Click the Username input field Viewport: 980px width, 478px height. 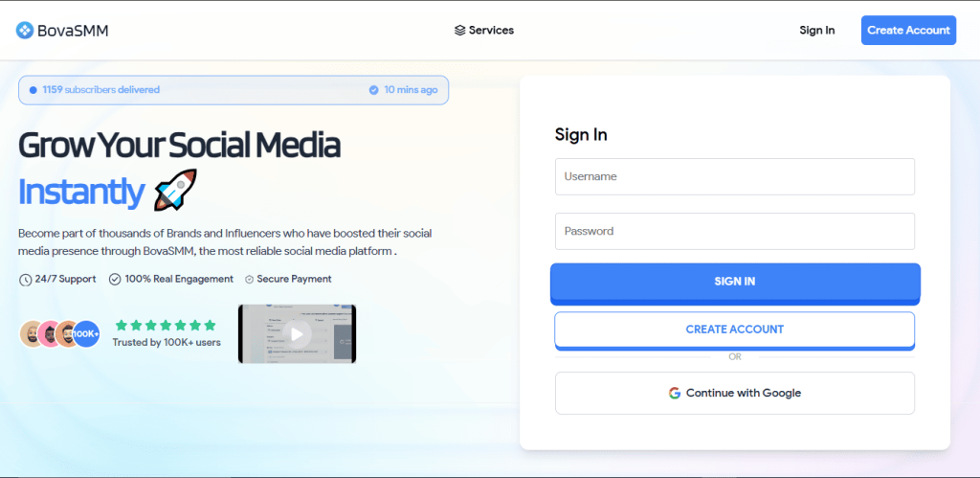(734, 176)
